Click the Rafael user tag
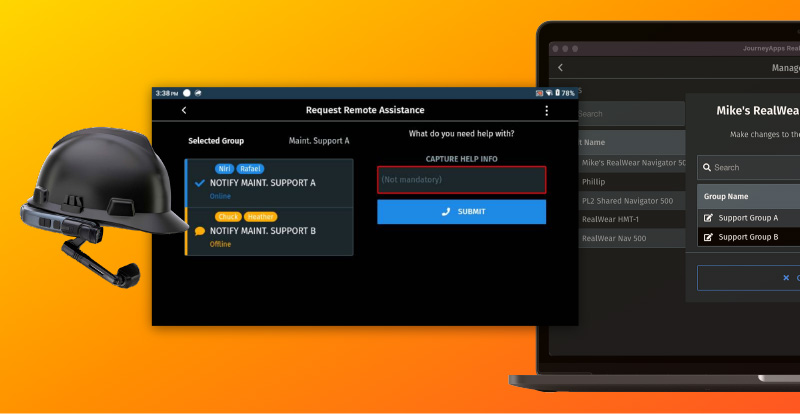The image size is (800, 414). pos(250,169)
